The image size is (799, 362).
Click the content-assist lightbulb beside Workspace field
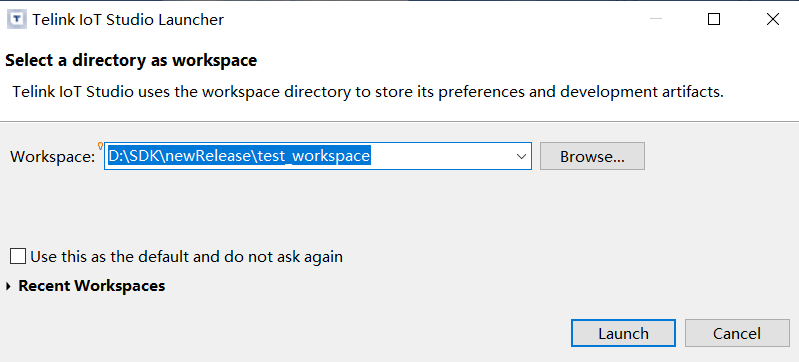point(100,146)
